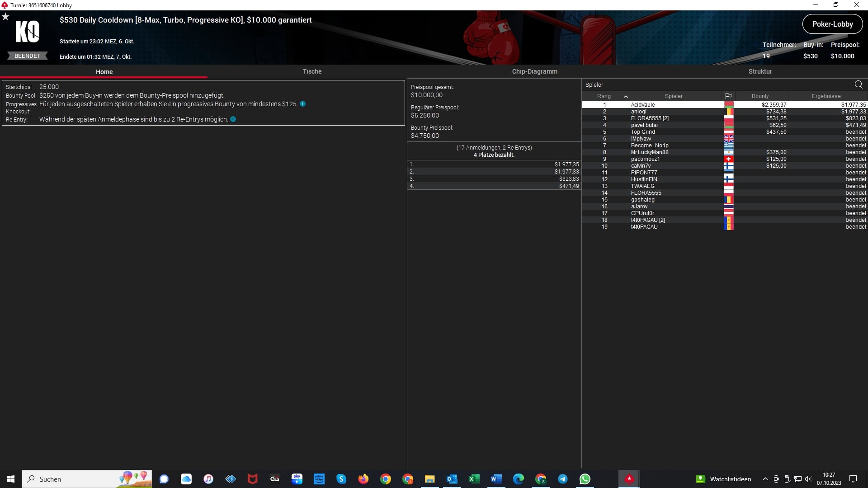Sort by the Ergebnisse column header
The width and height of the screenshot is (868, 488).
826,96
